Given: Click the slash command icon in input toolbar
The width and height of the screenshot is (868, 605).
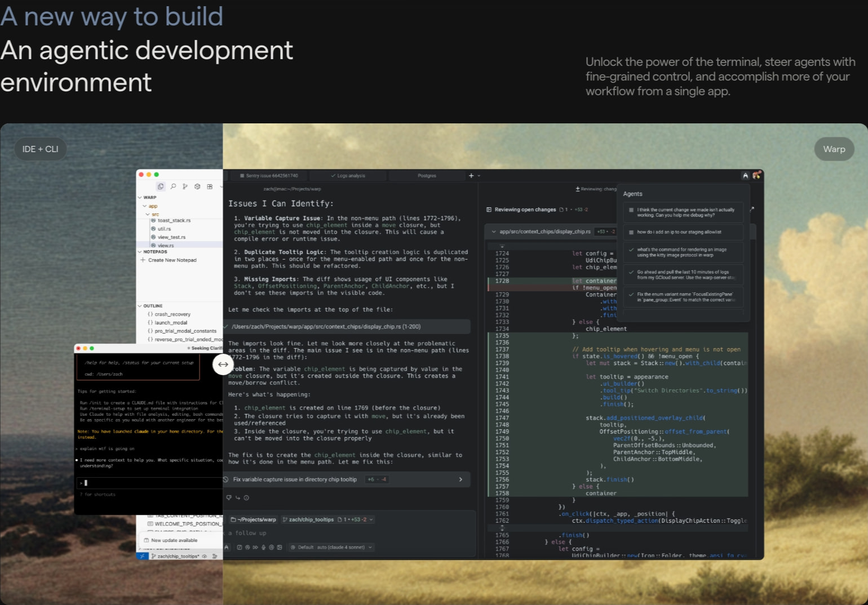Looking at the screenshot, I should click(x=240, y=548).
